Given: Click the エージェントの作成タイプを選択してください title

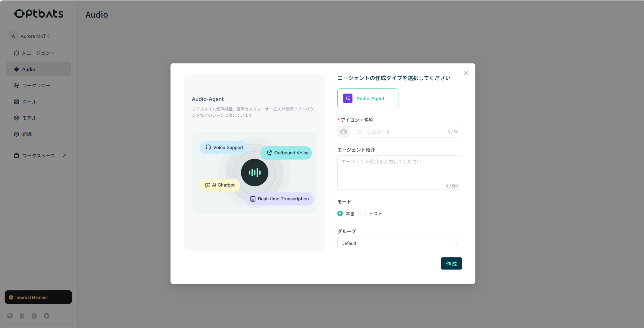Looking at the screenshot, I should [x=394, y=78].
